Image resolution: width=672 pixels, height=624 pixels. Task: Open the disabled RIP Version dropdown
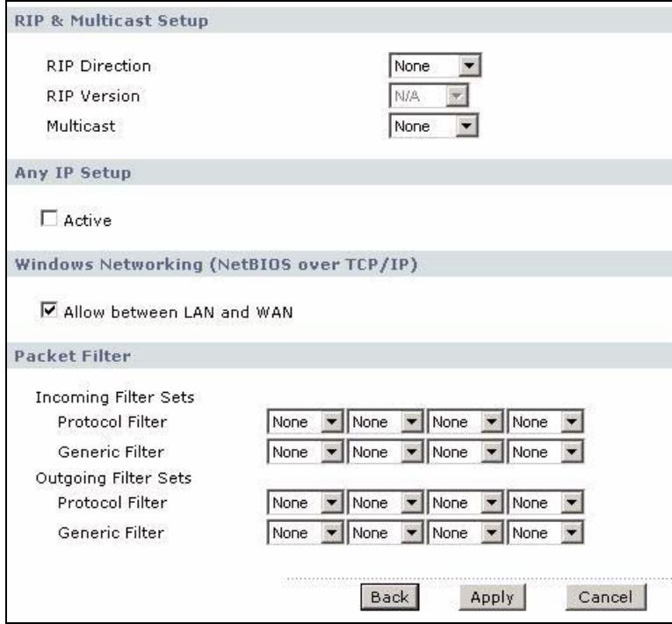tap(429, 96)
